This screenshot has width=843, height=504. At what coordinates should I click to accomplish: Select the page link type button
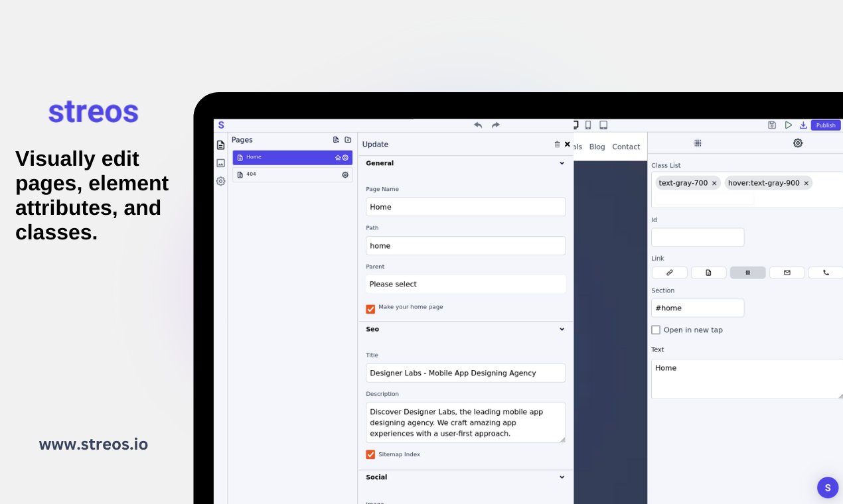709,273
